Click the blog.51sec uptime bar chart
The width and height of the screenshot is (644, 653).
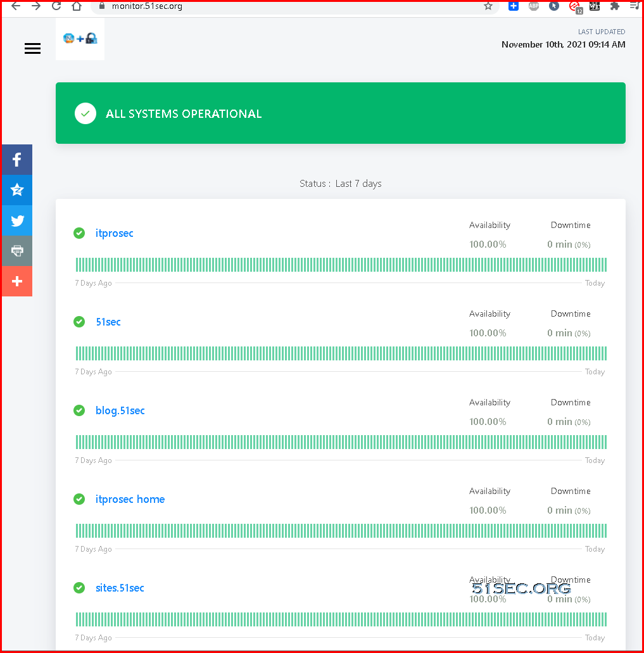point(341,442)
